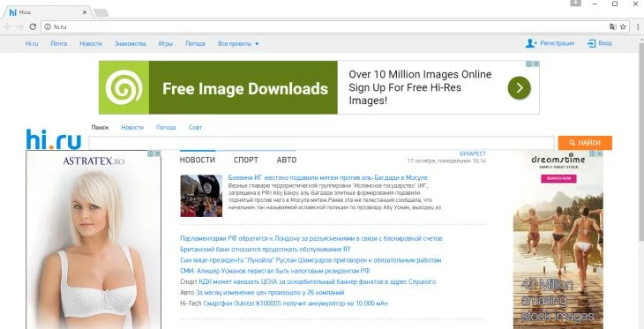Open headline about Алишер Усманов
Screen dimensions: 644x329
tap(275, 271)
